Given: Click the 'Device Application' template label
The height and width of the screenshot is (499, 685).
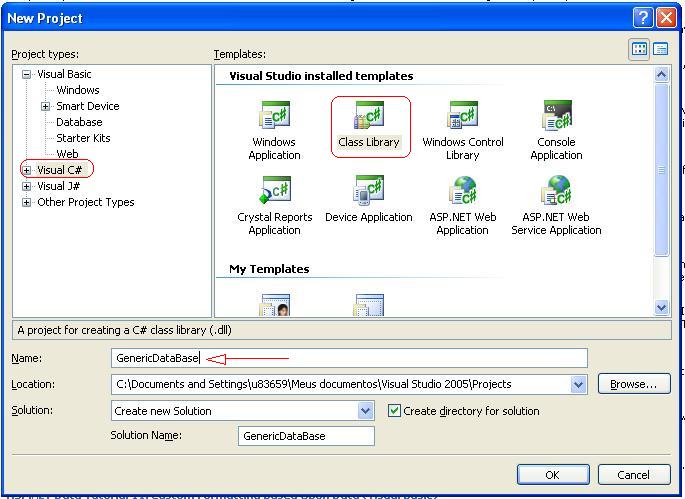Looking at the screenshot, I should point(369,217).
